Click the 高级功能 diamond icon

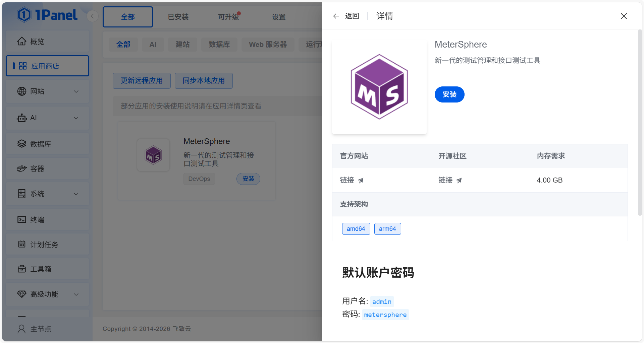tap(22, 294)
